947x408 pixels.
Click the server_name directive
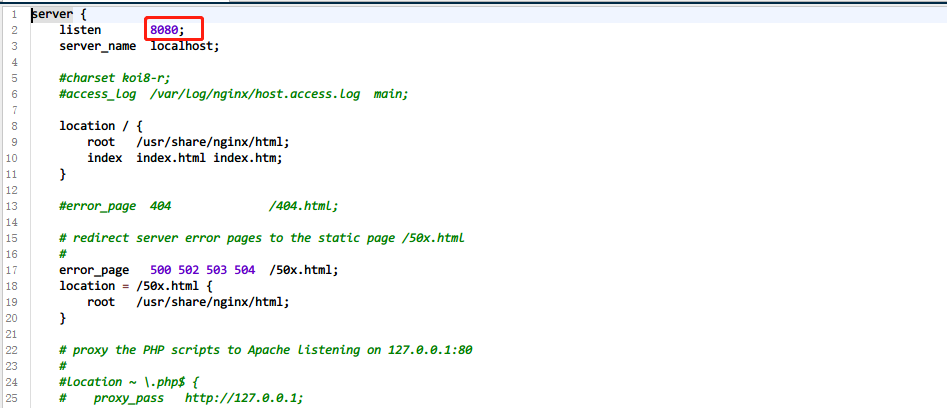pos(98,46)
